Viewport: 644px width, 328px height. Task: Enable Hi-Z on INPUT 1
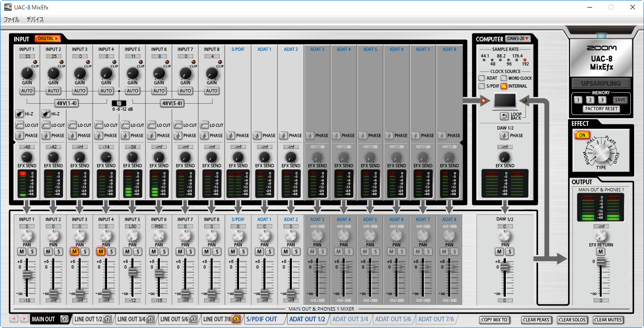click(x=20, y=114)
